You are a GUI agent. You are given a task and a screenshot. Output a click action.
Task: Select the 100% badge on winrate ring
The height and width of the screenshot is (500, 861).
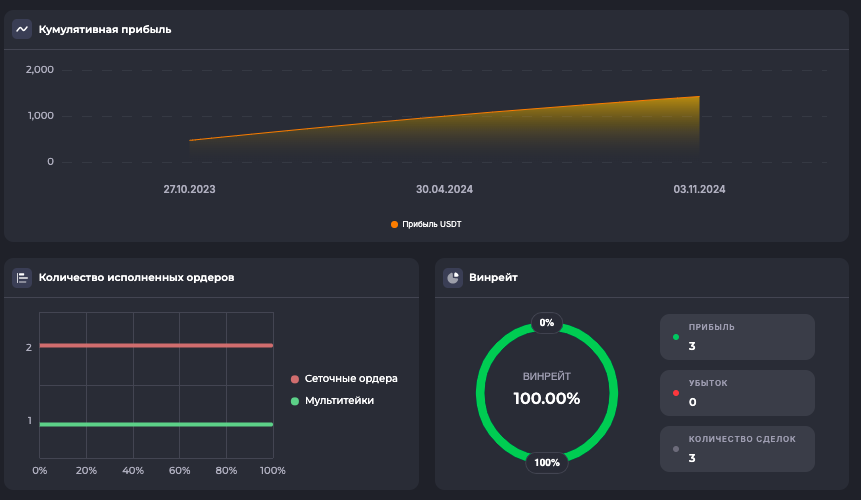click(x=546, y=462)
